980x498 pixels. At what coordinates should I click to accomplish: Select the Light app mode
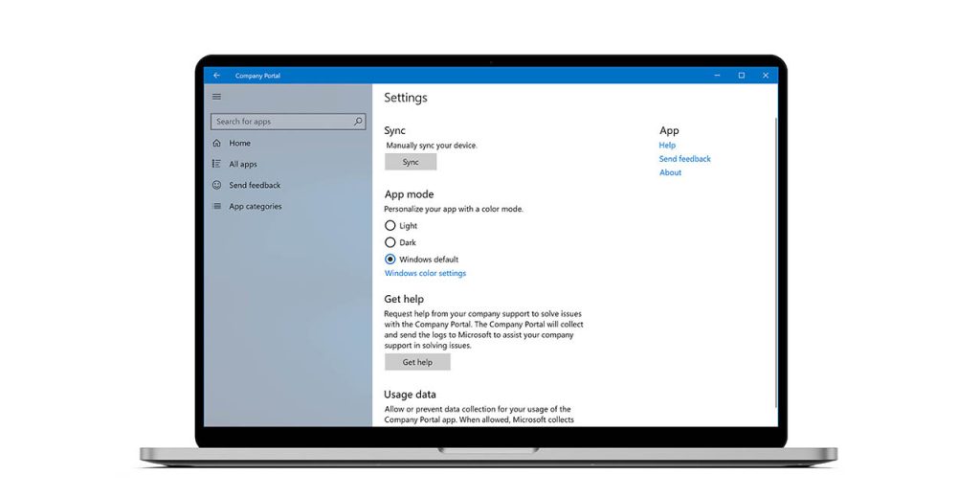click(390, 226)
